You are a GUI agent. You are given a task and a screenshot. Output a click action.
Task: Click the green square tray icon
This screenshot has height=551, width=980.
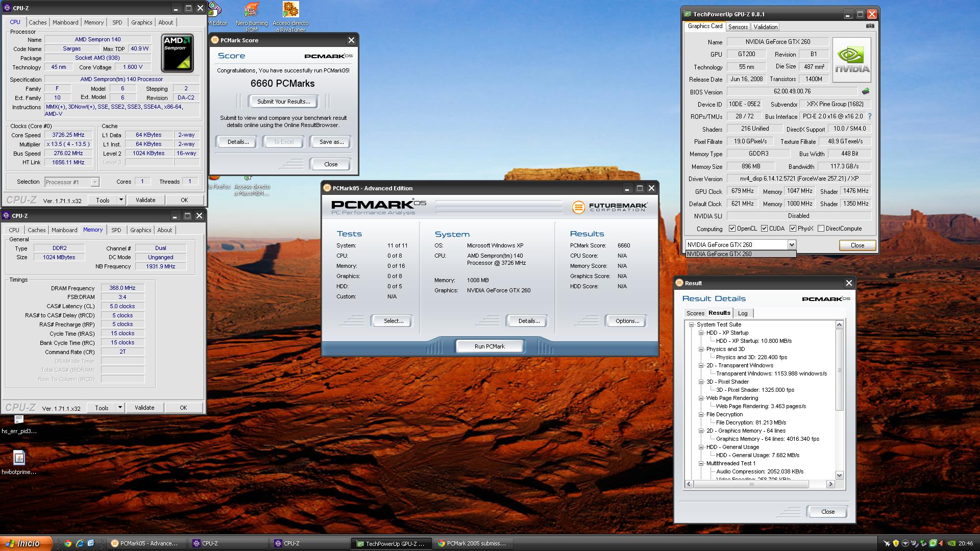tap(933, 543)
